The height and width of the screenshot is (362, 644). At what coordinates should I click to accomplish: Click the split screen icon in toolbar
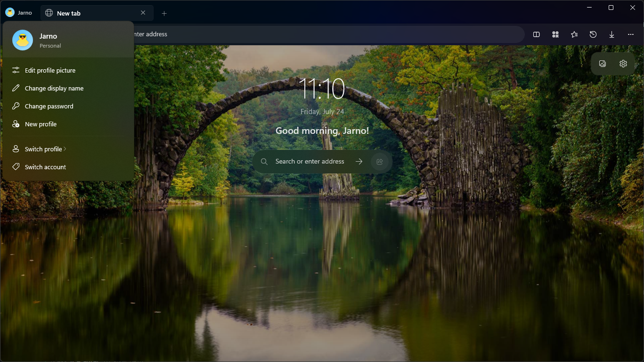pyautogui.click(x=536, y=34)
